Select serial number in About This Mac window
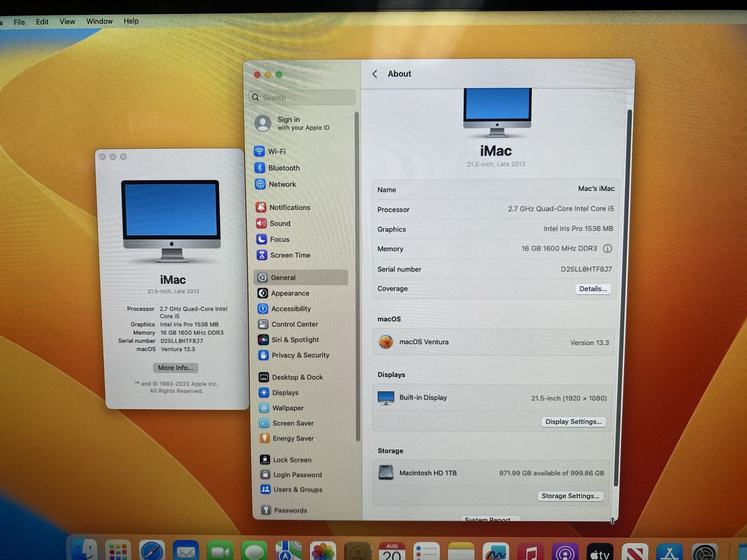Image resolution: width=747 pixels, height=560 pixels. click(x=182, y=341)
